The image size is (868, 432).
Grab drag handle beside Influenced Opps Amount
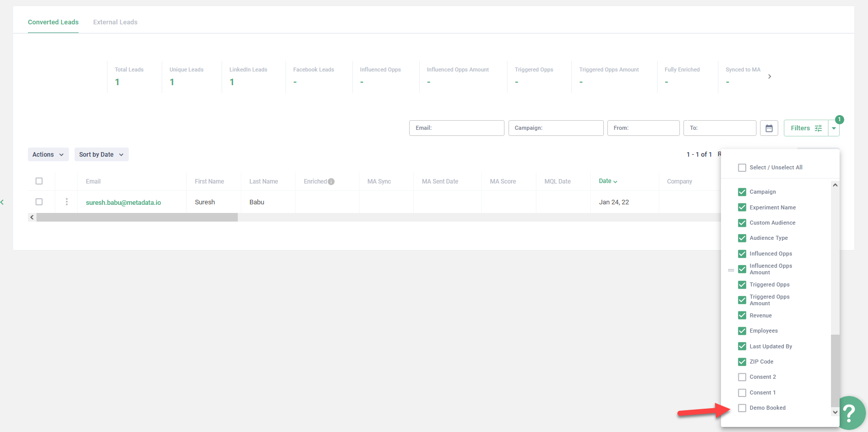click(731, 270)
